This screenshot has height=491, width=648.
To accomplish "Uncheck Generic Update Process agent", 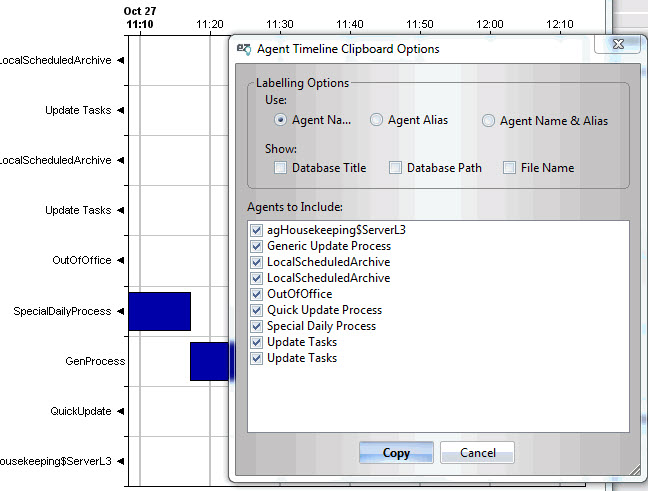I will click(257, 246).
